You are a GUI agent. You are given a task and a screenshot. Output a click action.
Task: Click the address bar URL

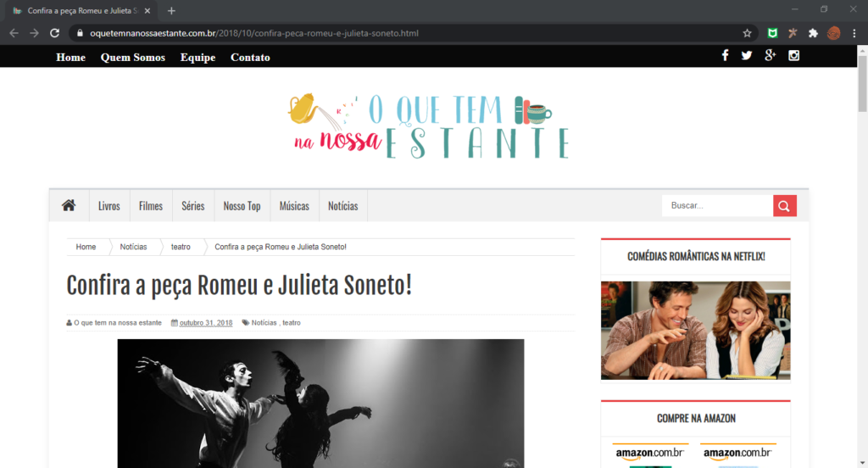click(254, 33)
